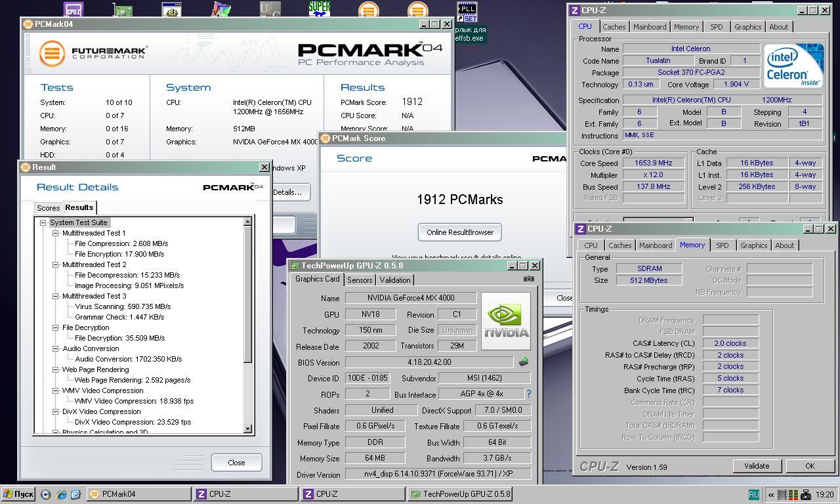Image resolution: width=840 pixels, height=504 pixels.
Task: Click the GPU-Z camera screenshot icon
Action: 528,279
